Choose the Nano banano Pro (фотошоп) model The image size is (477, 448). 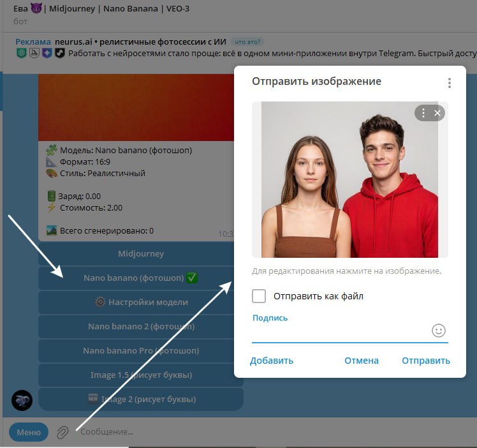[x=140, y=350]
